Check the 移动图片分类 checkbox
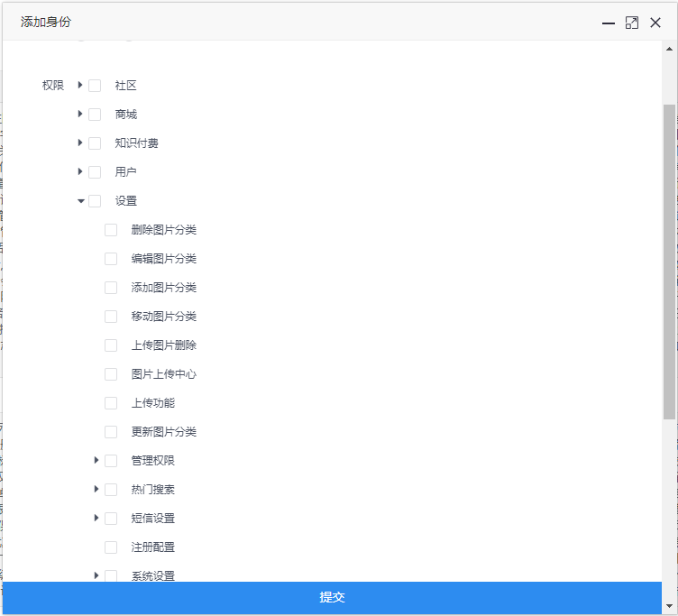Viewport: 678px width, 616px height. (x=111, y=317)
